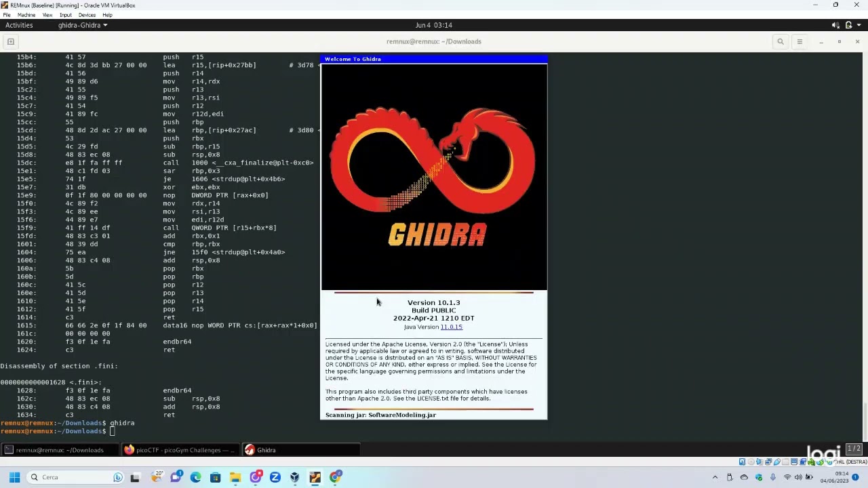Open the Windows notification badge

[x=855, y=477]
